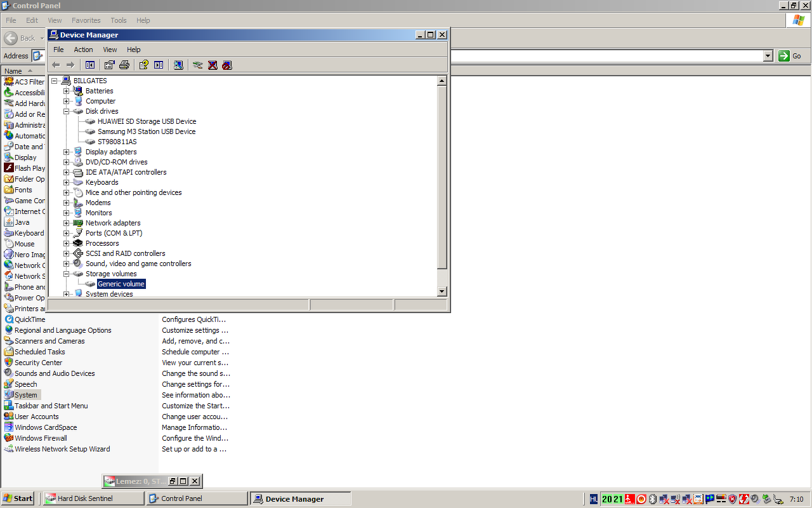Image resolution: width=812 pixels, height=508 pixels.
Task: Select the Generic volume entry
Action: click(121, 284)
